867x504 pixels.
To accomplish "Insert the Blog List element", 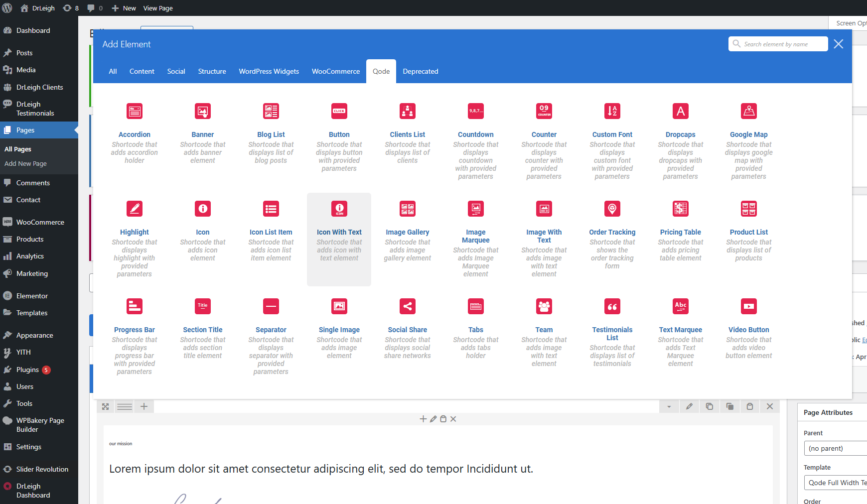I will pyautogui.click(x=271, y=134).
